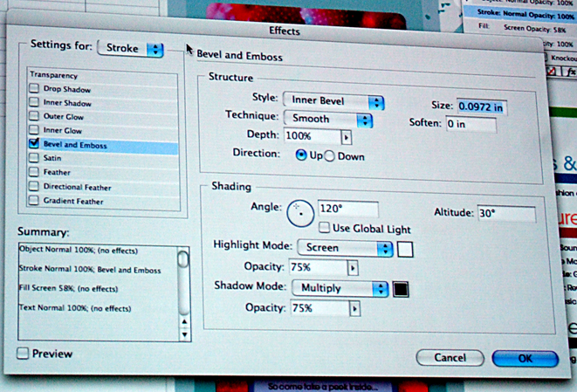Image resolution: width=577 pixels, height=392 pixels.
Task: Toggle the Preview checkbox
Action: (23, 354)
